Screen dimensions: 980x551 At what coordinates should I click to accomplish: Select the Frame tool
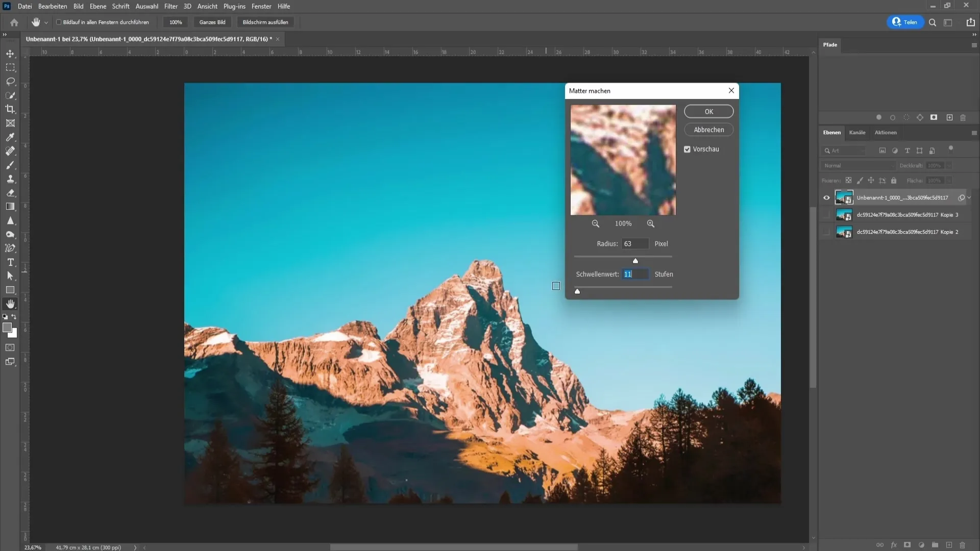pyautogui.click(x=10, y=123)
